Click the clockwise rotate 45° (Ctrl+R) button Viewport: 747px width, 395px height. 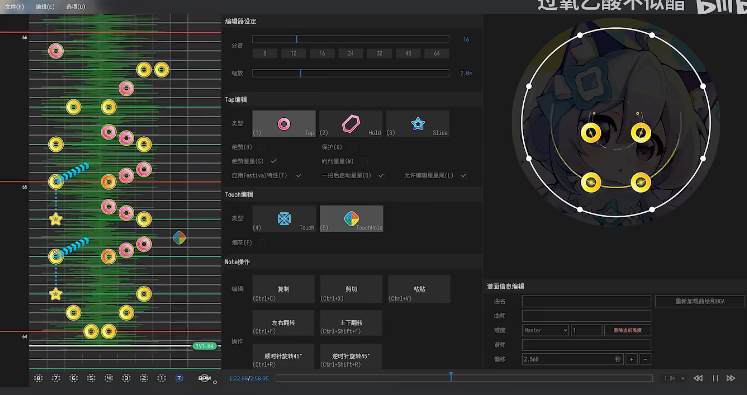tap(283, 356)
